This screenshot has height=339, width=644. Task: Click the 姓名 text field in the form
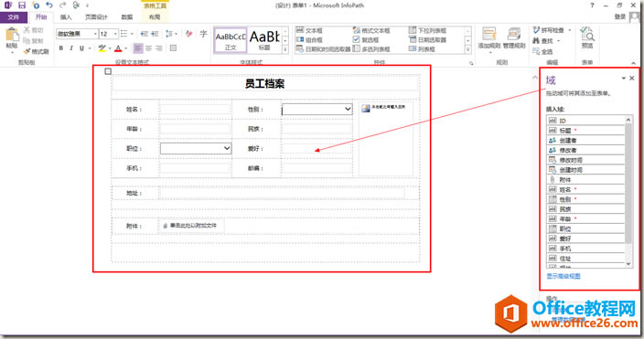coord(195,109)
